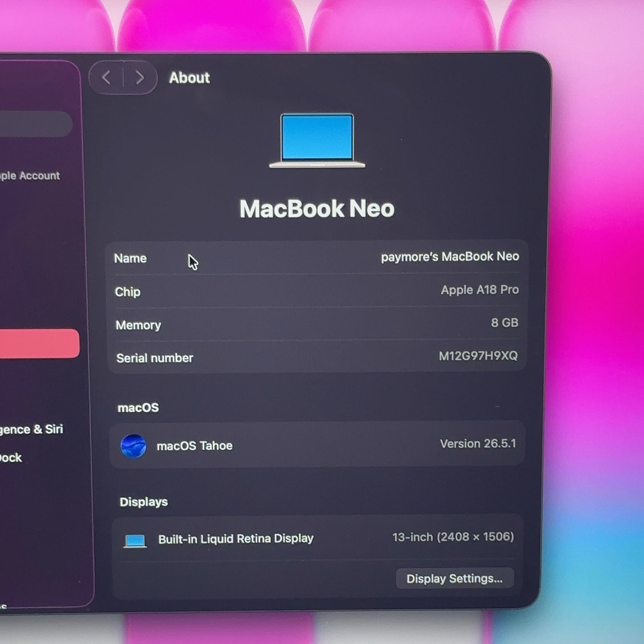Click the MacBook laptop illustration
644x644 pixels.
(x=317, y=141)
